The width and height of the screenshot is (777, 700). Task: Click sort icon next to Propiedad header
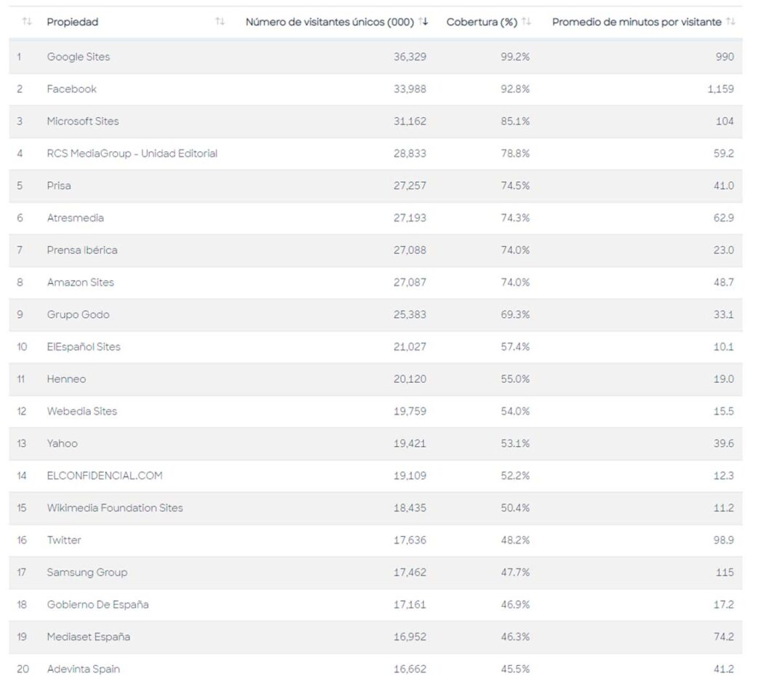click(x=220, y=22)
